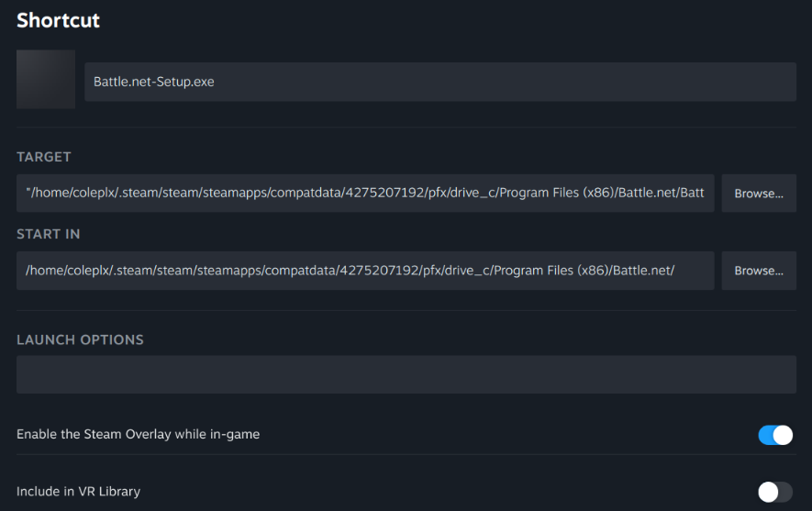Click the Shortcut heading
The width and height of the screenshot is (812, 511).
59,20
